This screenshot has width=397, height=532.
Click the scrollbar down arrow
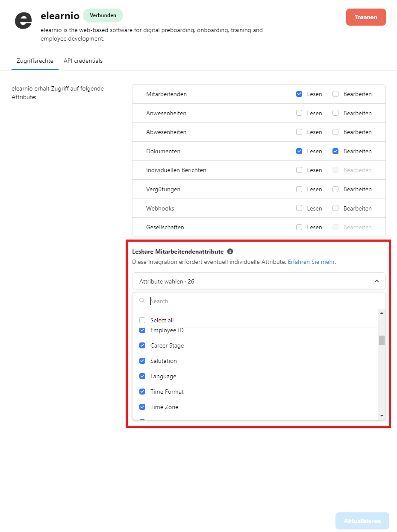point(382,416)
